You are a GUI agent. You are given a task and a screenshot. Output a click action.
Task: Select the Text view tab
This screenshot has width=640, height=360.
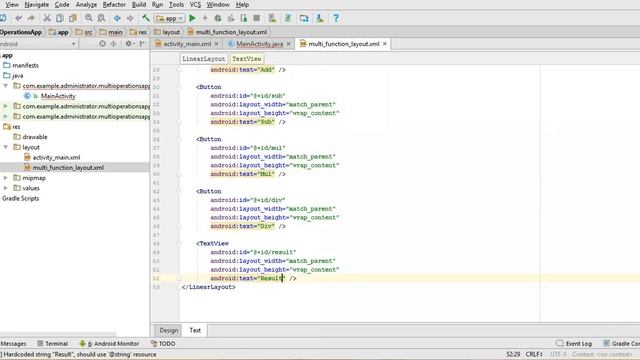pos(195,330)
